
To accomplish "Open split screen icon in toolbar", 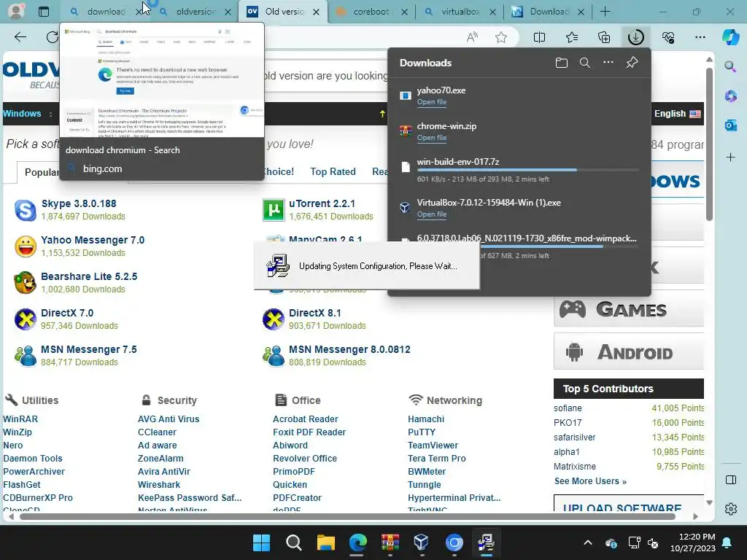I will pyautogui.click(x=539, y=37).
